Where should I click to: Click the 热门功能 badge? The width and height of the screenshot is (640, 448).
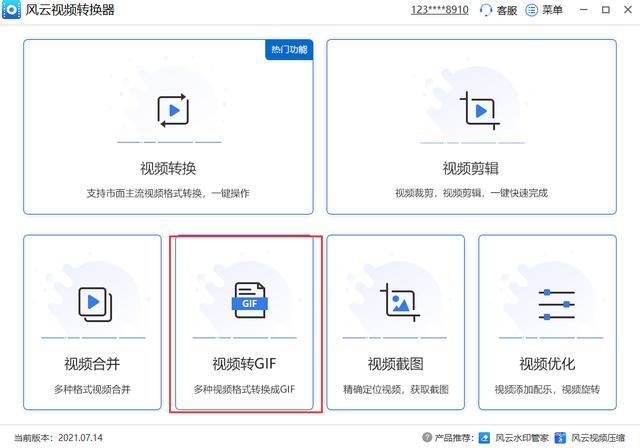click(289, 50)
